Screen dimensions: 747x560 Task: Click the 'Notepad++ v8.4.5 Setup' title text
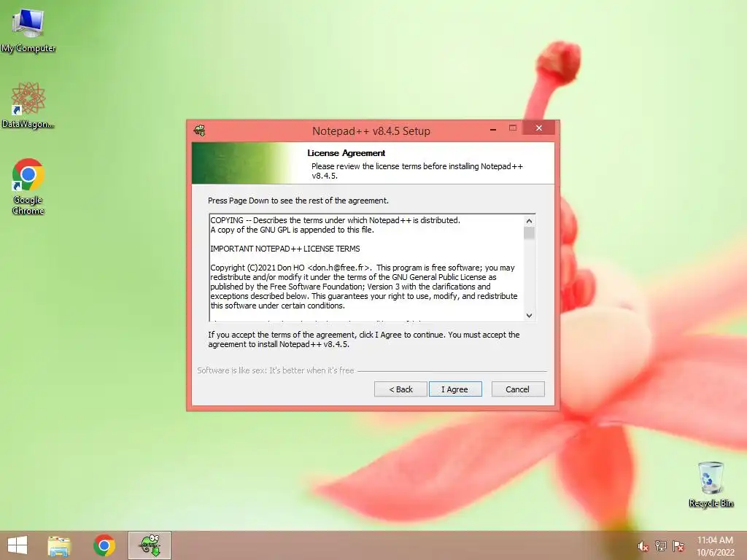(x=371, y=131)
